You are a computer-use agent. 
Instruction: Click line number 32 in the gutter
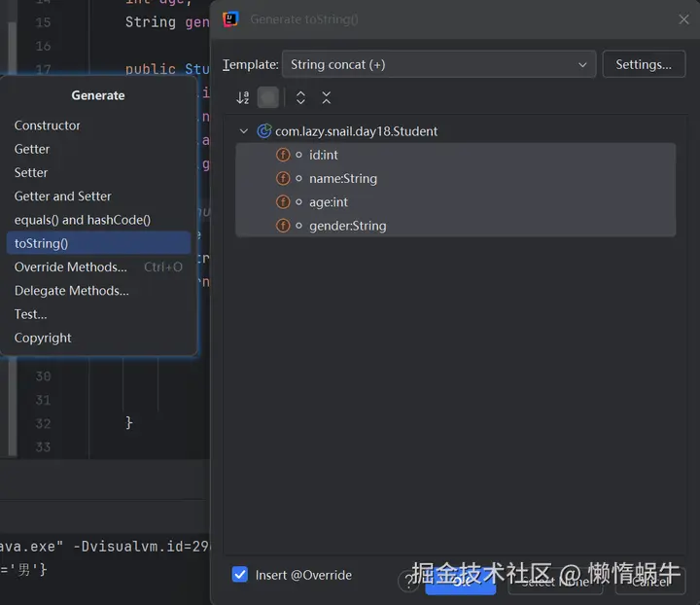point(44,423)
